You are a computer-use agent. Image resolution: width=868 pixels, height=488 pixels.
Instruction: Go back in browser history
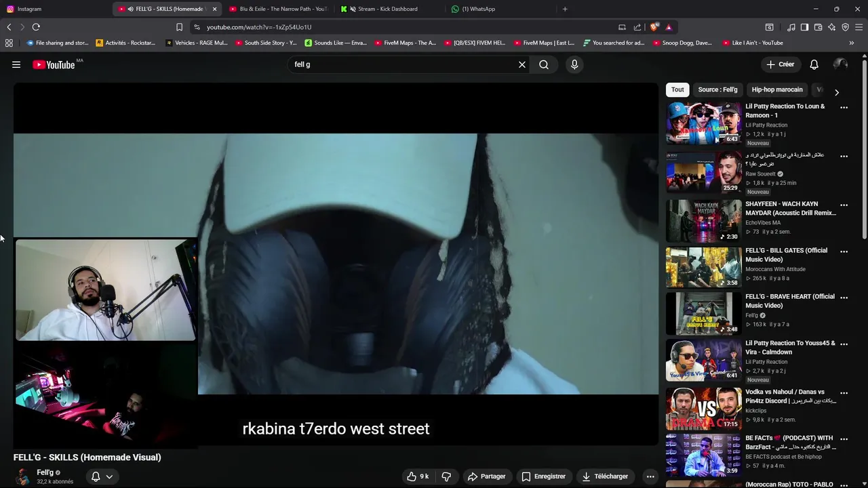[9, 27]
